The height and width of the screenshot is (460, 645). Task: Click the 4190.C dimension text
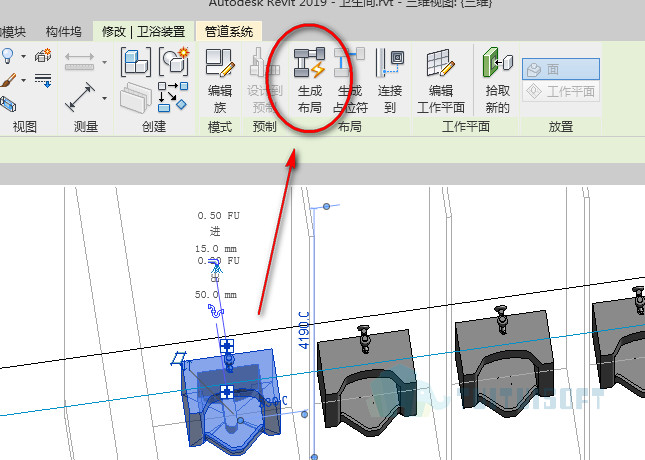tap(304, 330)
